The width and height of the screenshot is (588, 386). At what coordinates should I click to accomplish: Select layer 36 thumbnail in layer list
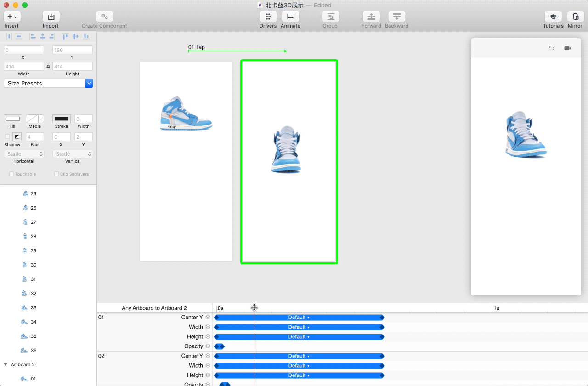coord(25,350)
